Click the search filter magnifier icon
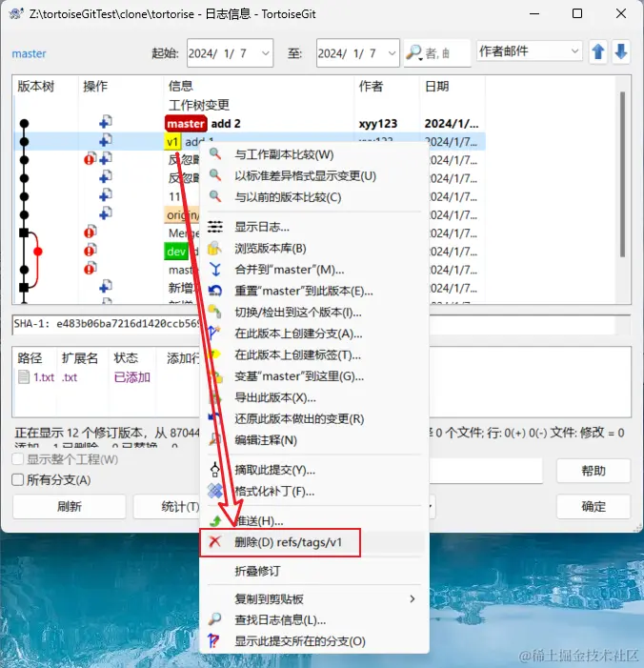The height and width of the screenshot is (668, 644). coord(413,52)
